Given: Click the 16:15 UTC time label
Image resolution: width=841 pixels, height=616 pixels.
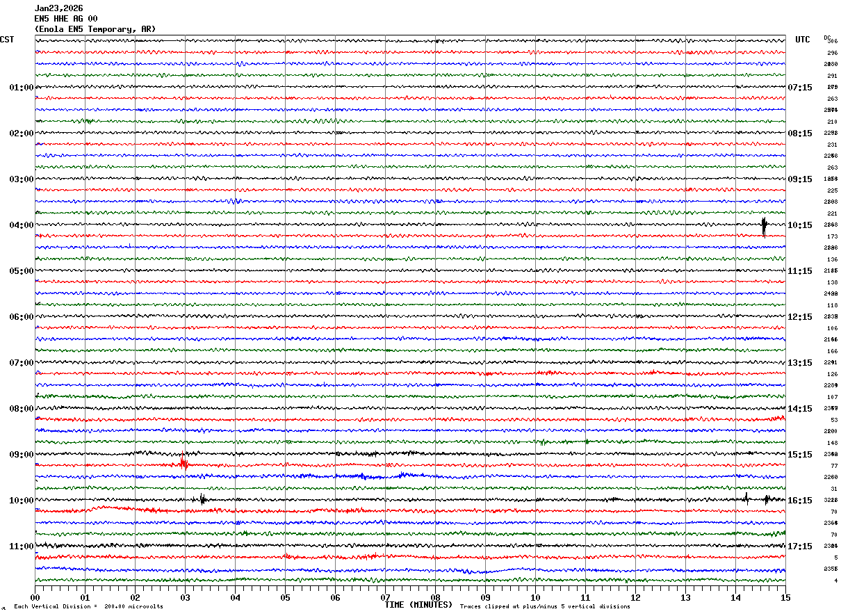Looking at the screenshot, I should (x=800, y=501).
